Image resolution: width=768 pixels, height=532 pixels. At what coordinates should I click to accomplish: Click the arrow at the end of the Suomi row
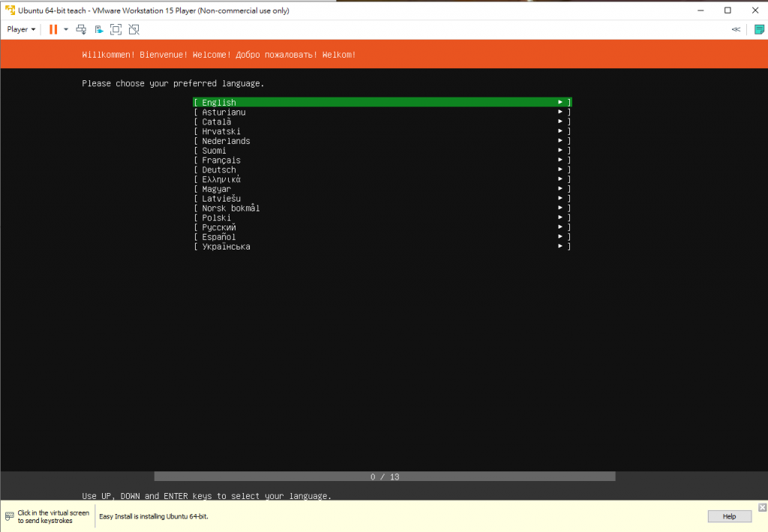[559, 151]
